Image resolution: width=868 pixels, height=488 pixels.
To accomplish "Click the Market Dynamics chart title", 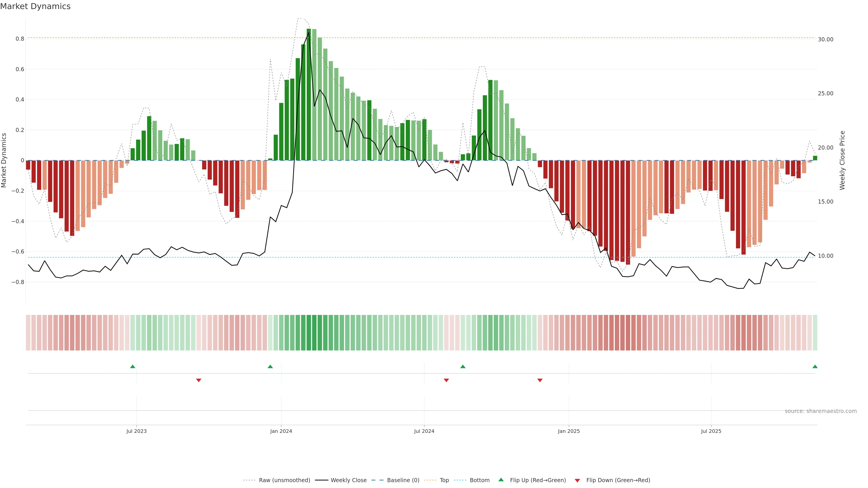I will pyautogui.click(x=35, y=6).
